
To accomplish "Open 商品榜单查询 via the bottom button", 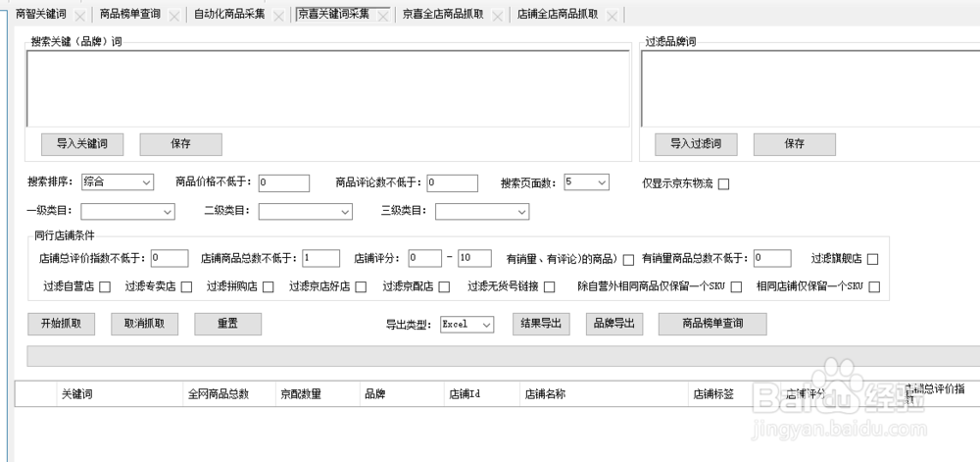I will coord(712,324).
